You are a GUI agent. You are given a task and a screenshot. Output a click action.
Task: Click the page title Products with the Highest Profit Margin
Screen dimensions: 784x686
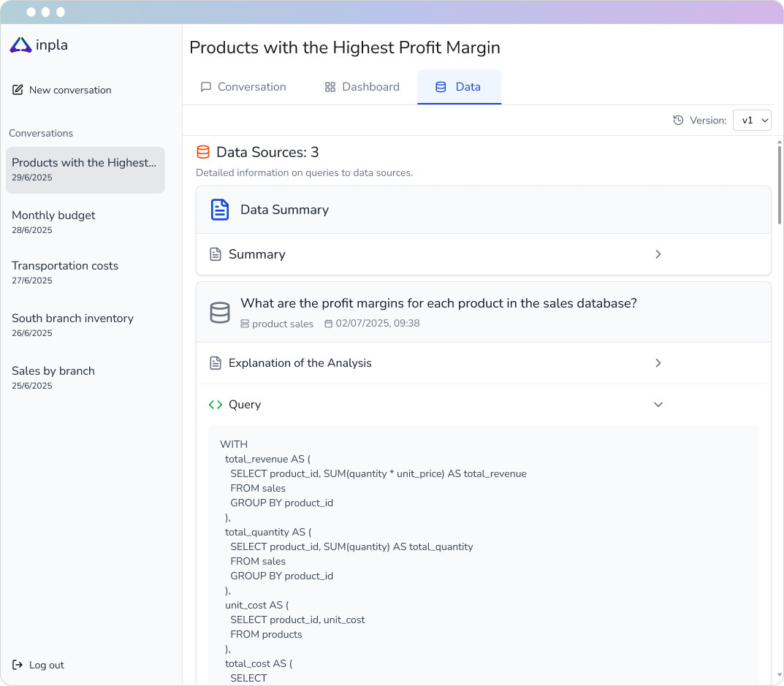tap(345, 47)
